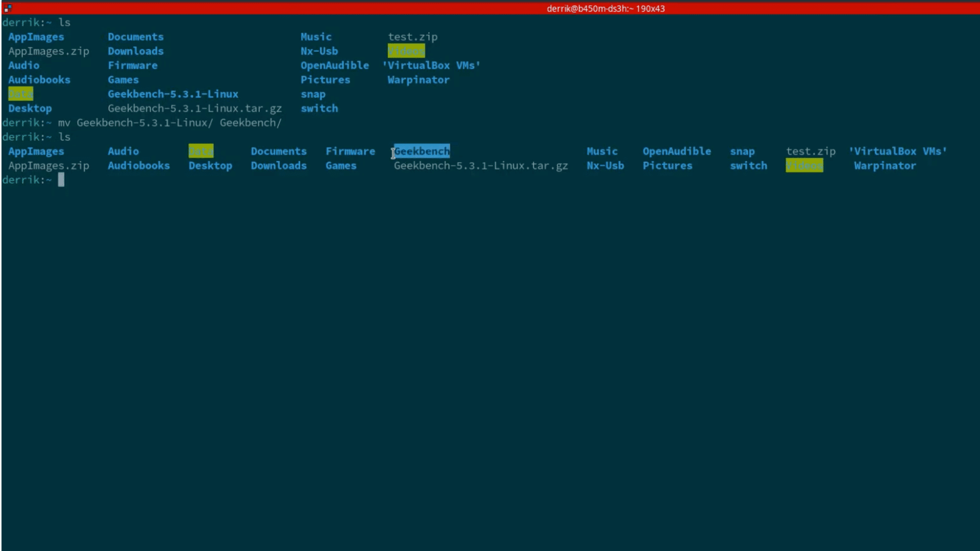
Task: Click snap in the second ls listing
Action: click(742, 152)
